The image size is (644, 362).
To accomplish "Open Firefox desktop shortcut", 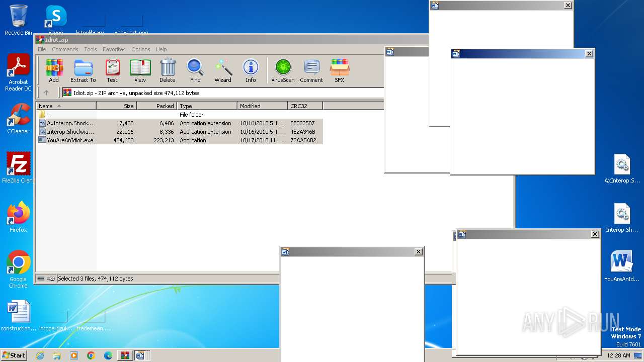I will point(18,217).
